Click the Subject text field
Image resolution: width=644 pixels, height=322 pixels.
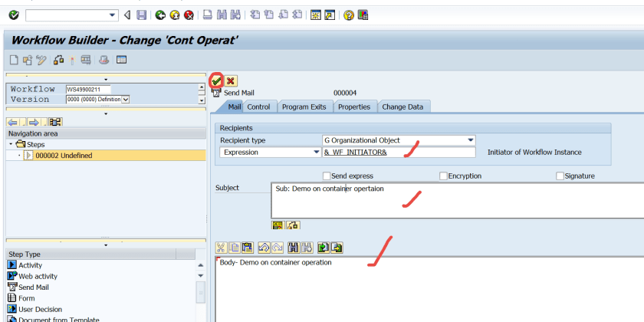pos(452,199)
